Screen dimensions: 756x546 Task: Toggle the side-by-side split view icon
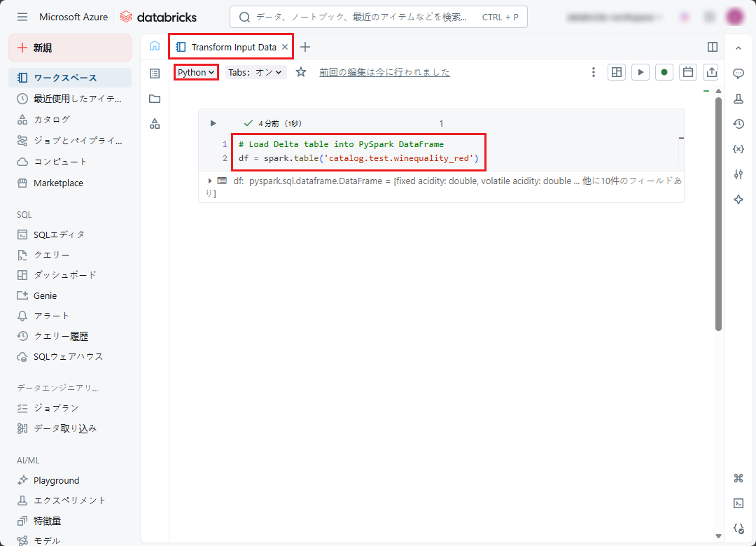pyautogui.click(x=712, y=47)
